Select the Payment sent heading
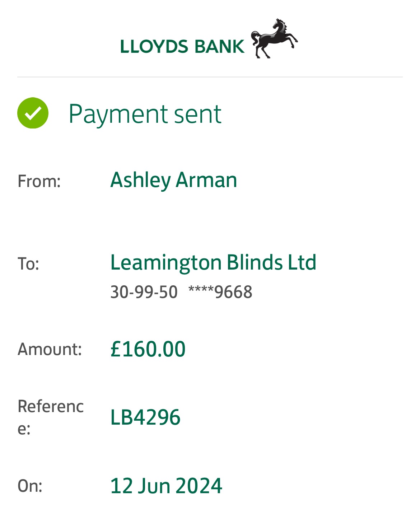420x514 pixels. click(145, 114)
